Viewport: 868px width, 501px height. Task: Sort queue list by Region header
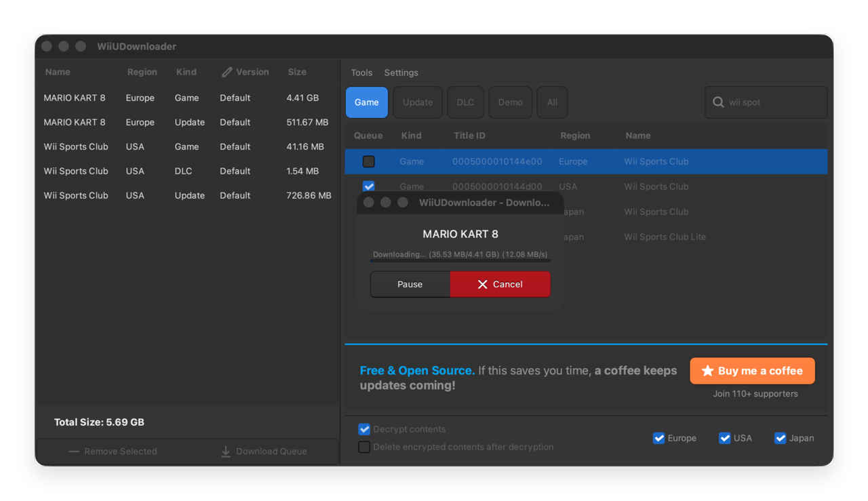(142, 72)
